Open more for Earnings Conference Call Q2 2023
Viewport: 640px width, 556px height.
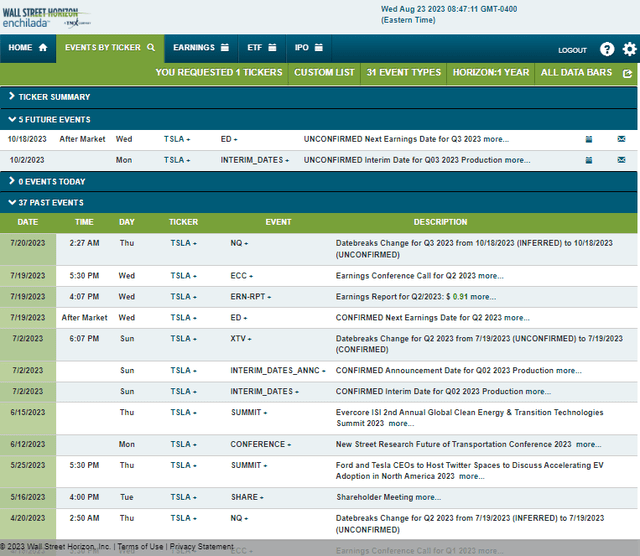point(491,276)
